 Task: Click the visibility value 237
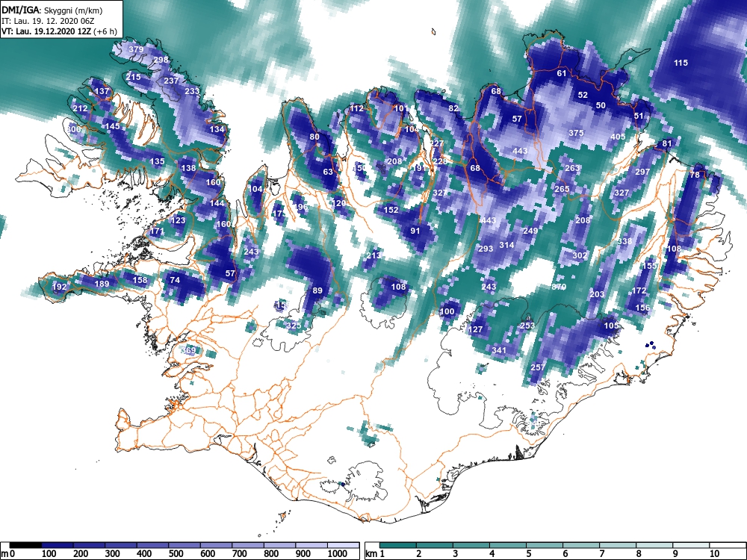171,81
